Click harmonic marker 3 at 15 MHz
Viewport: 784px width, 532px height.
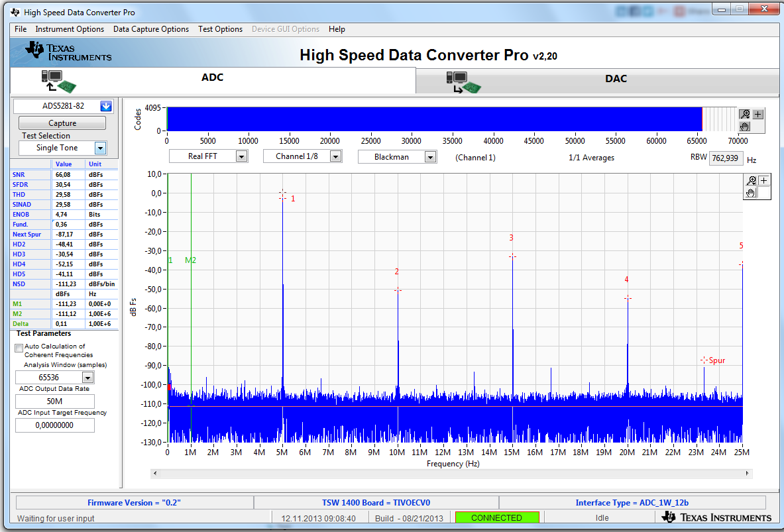click(x=512, y=256)
